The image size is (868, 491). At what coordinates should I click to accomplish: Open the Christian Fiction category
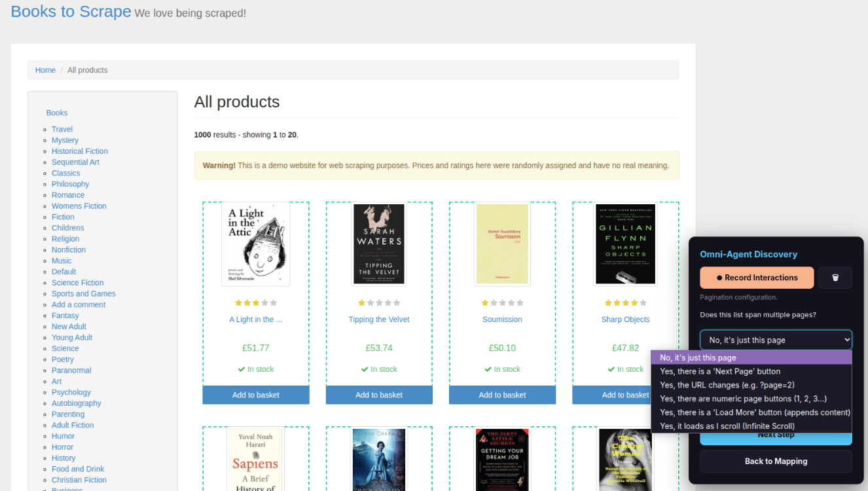[x=79, y=480]
